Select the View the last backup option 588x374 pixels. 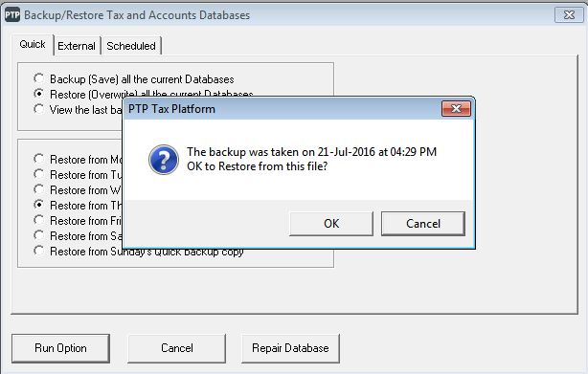tap(38, 109)
